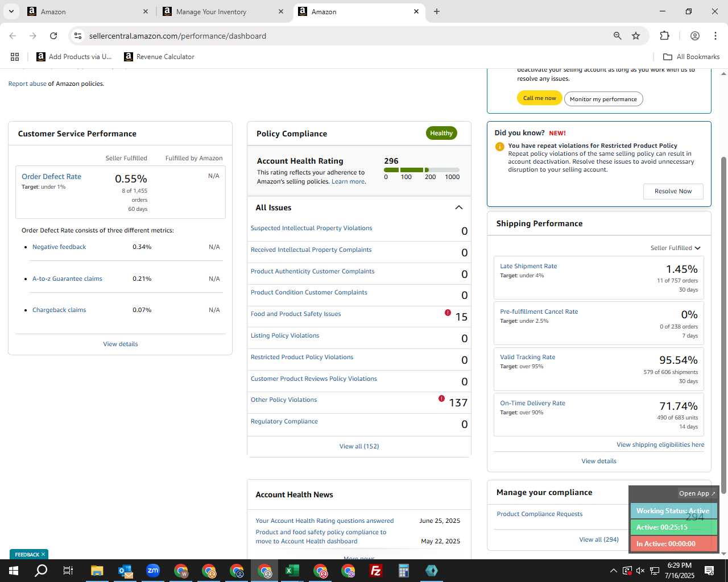Click View all (294) compliance requests
The height and width of the screenshot is (582, 728).
599,539
